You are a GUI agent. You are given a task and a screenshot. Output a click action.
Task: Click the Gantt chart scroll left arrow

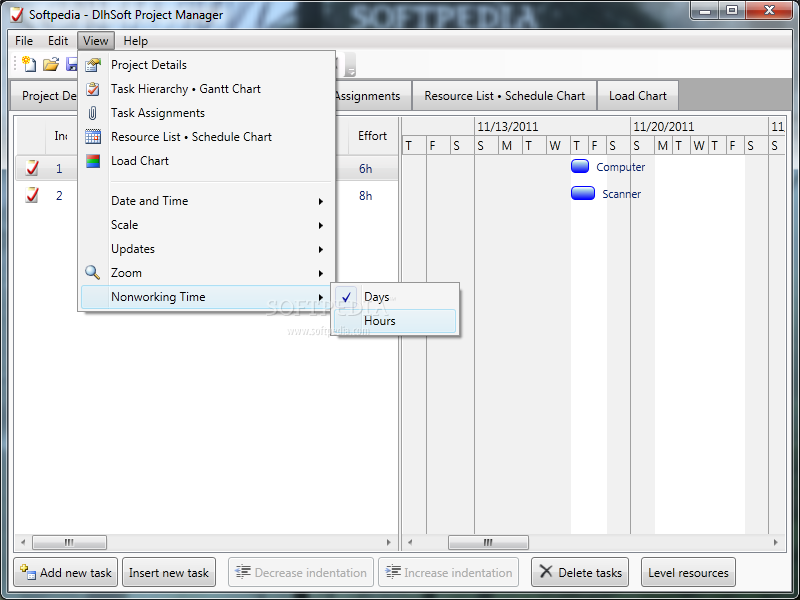[x=410, y=542]
